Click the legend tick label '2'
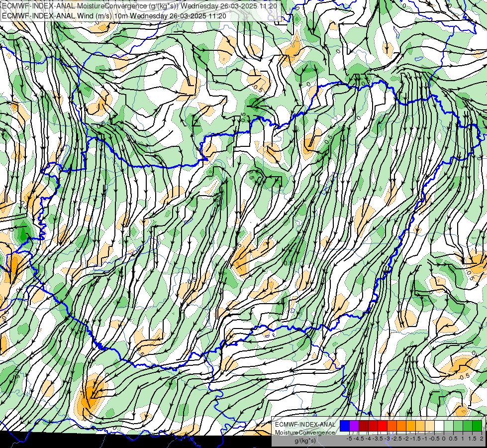 [x=482, y=439]
